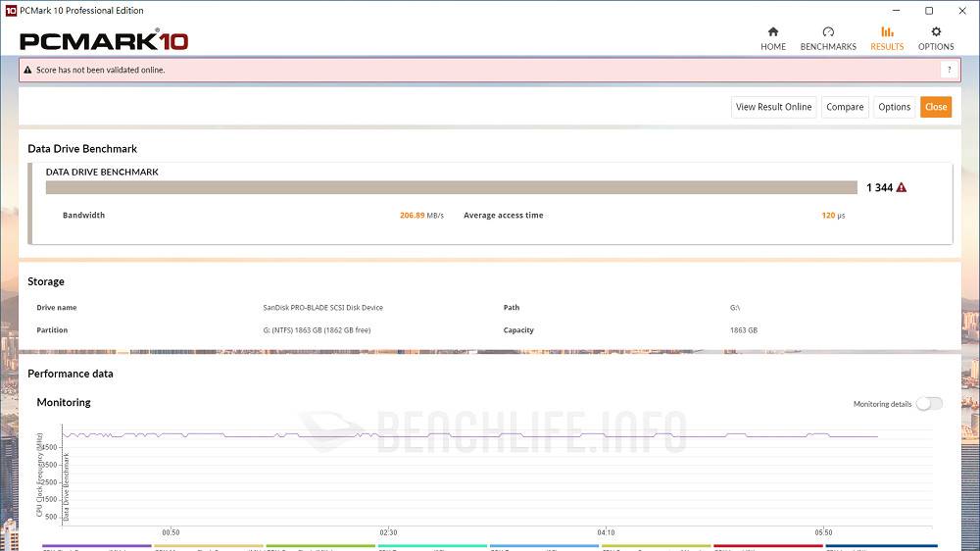Open the Benchmarks gauge icon
The height and width of the screenshot is (551, 980).
pyautogui.click(x=828, y=32)
